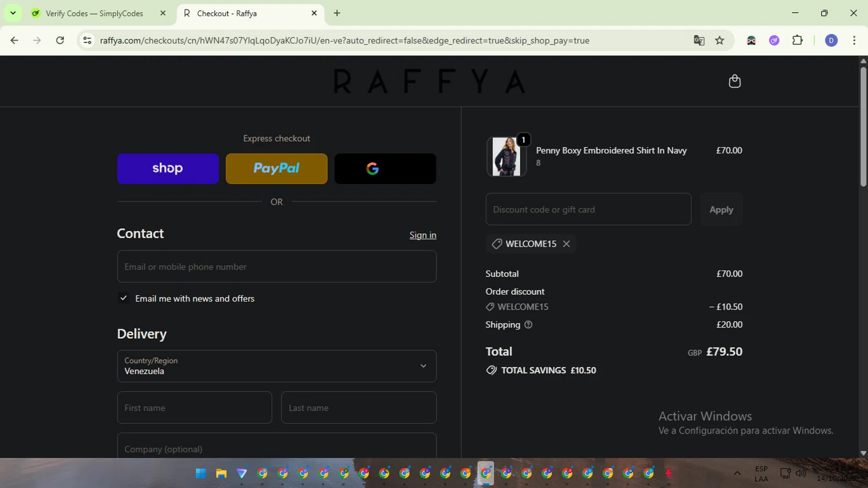Open the network status tray icon
The width and height of the screenshot is (868, 488).
pos(785,474)
